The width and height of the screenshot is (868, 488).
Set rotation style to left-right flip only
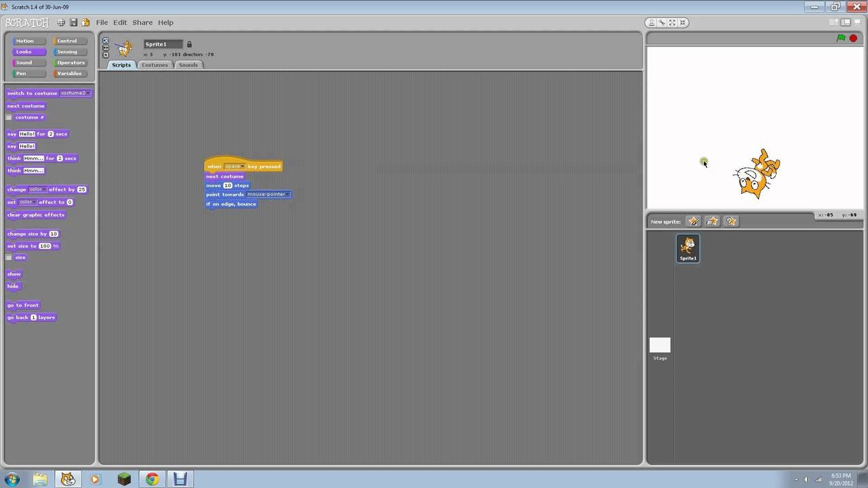(106, 47)
